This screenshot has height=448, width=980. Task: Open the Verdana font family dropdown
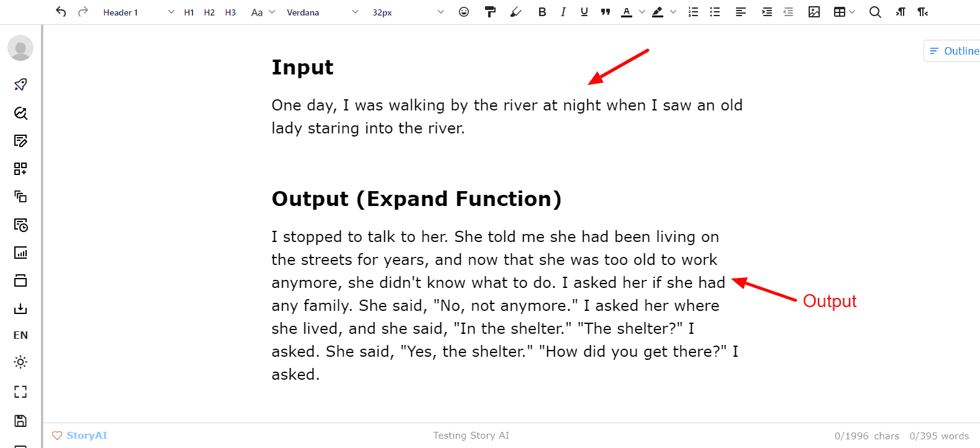point(322,12)
